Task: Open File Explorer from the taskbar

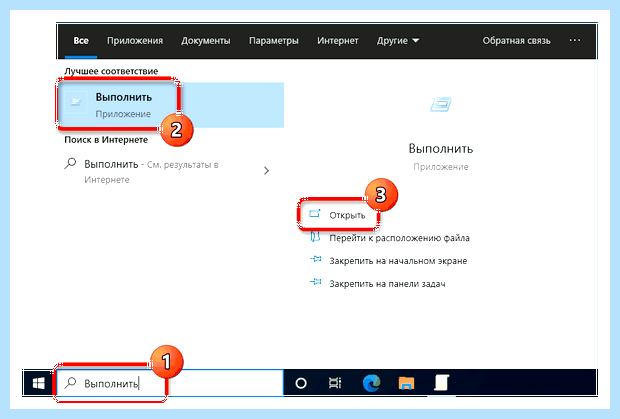Action: tap(406, 383)
